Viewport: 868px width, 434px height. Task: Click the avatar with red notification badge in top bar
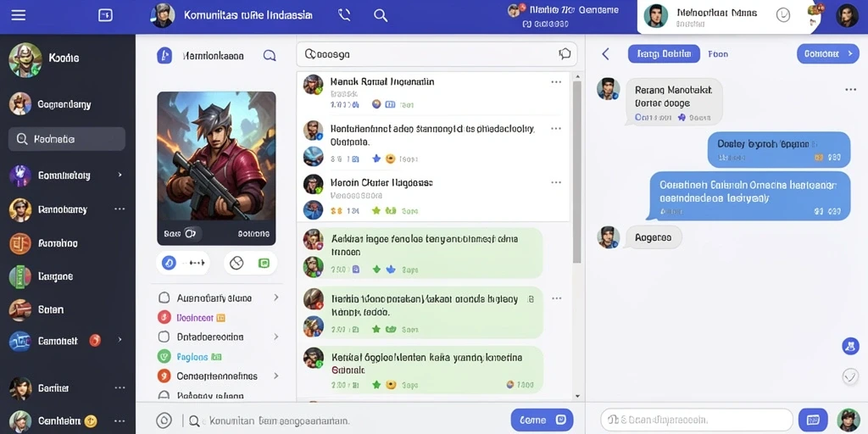click(x=516, y=9)
